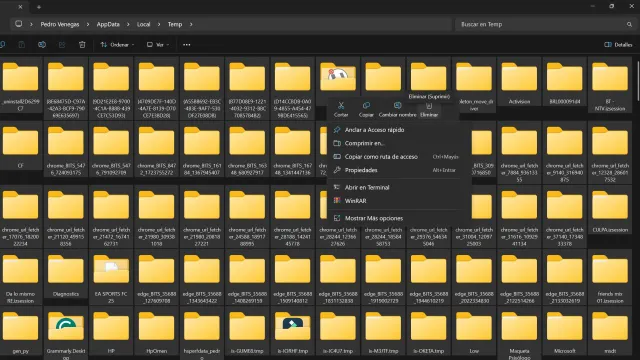
Task: Click the vertical scrollbar thumb
Action: coord(638,80)
